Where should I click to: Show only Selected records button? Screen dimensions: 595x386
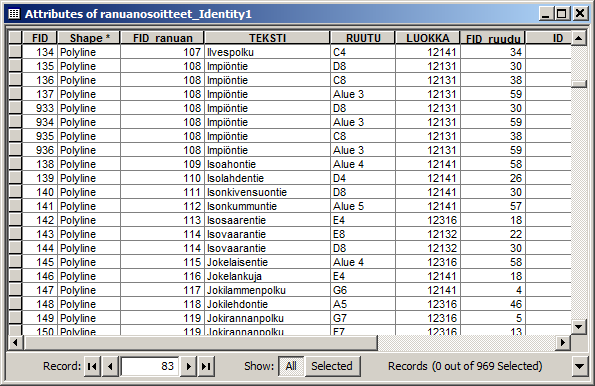[332, 366]
